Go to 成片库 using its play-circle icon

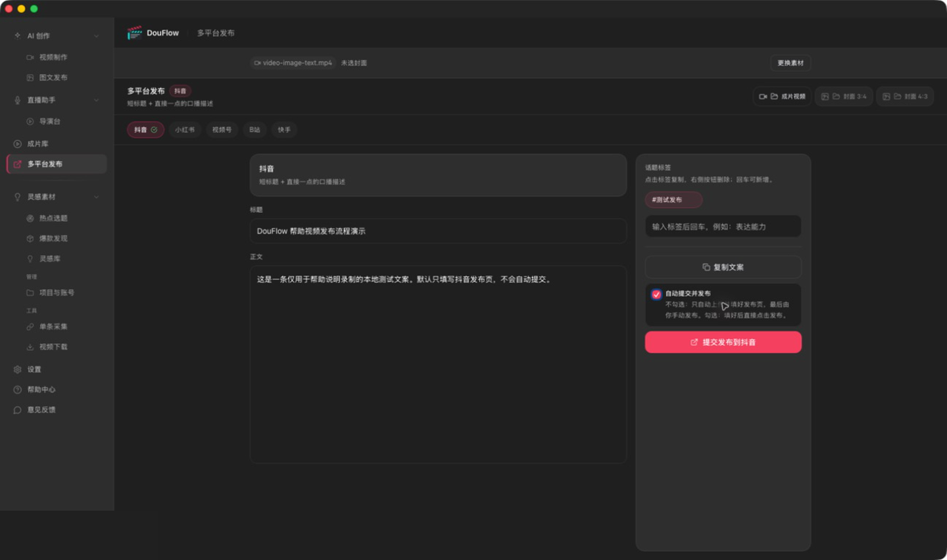click(18, 144)
